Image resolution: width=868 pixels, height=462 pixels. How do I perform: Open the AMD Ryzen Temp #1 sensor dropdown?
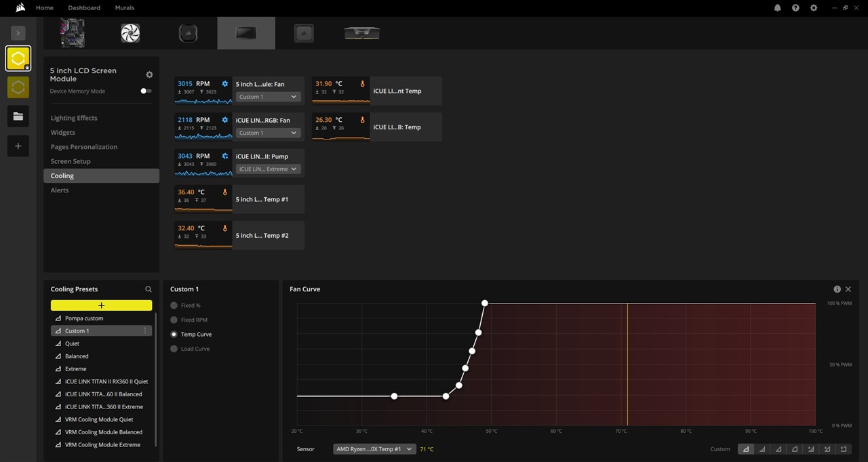point(374,449)
